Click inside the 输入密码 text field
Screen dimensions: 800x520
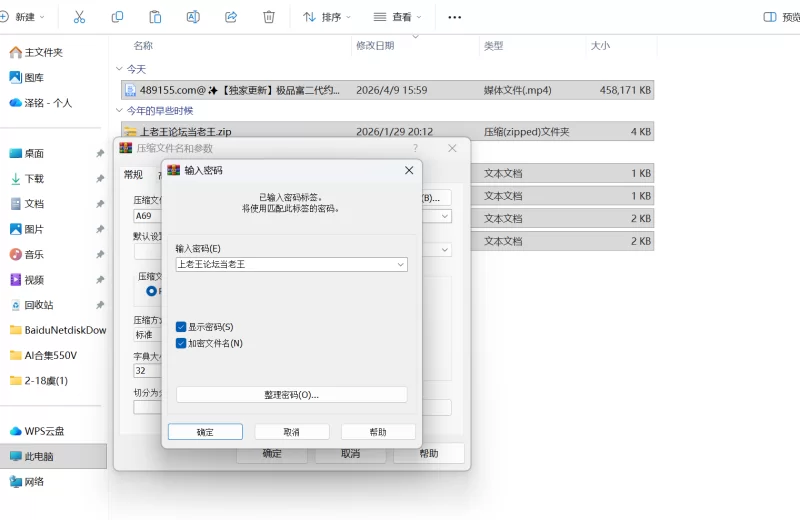[x=284, y=264]
